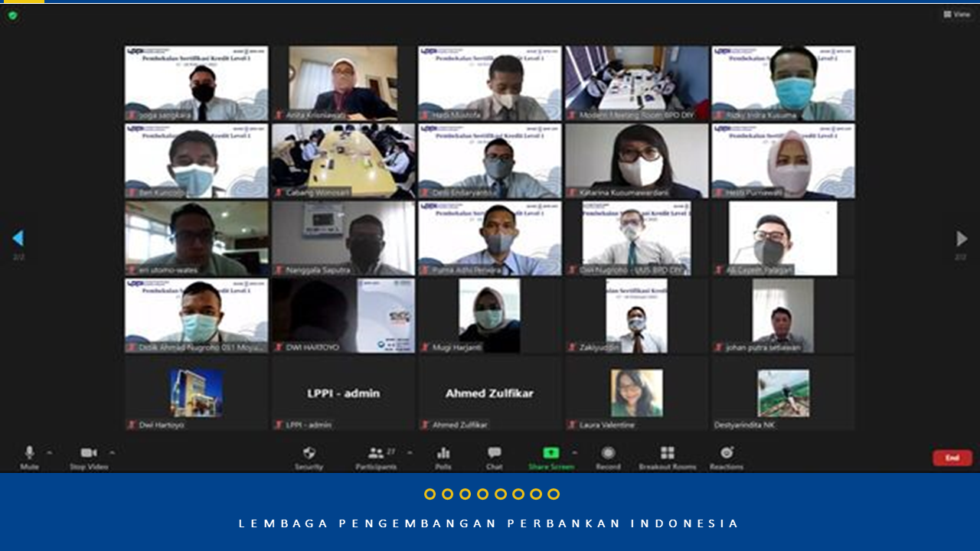Open the Chat panel
The height and width of the screenshot is (551, 980).
495,457
